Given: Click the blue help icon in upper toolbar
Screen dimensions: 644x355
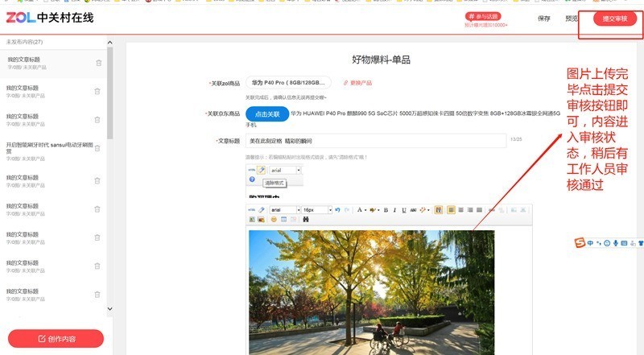Looking at the screenshot, I should [252, 180].
